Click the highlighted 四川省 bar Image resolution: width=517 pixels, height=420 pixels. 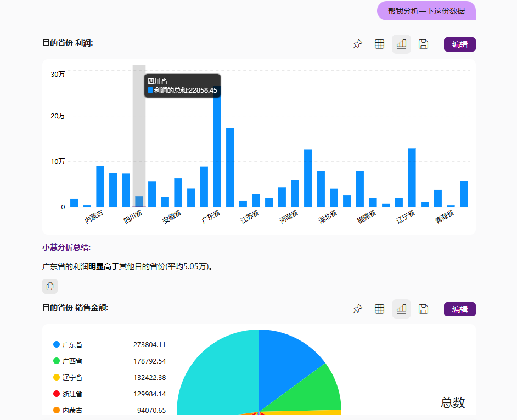click(x=139, y=202)
